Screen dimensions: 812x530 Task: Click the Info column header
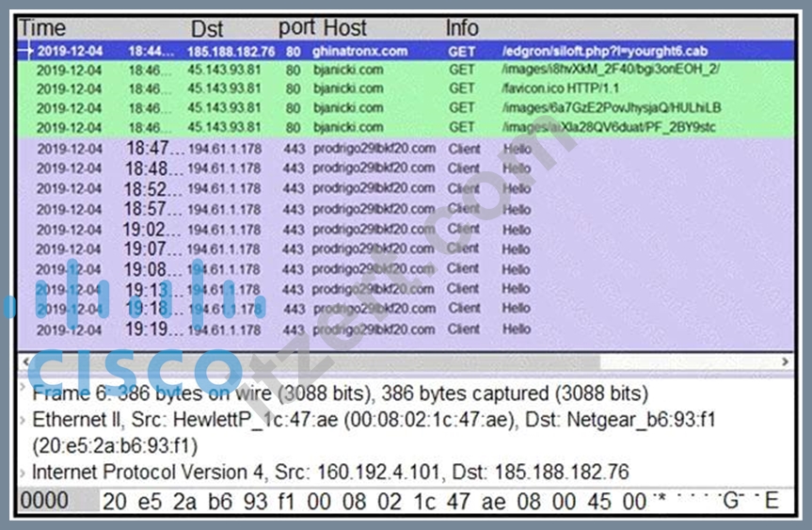coord(462,28)
